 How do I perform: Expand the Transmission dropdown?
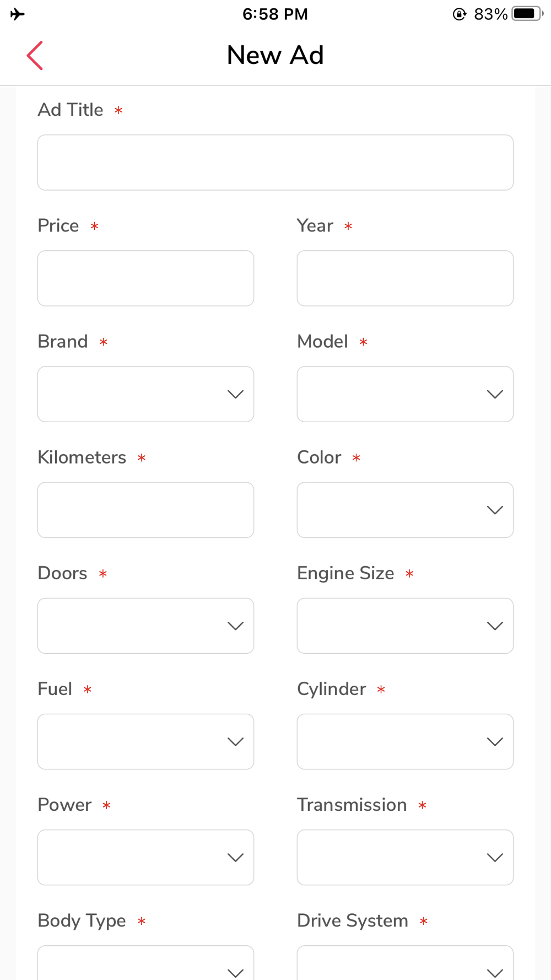(x=405, y=857)
